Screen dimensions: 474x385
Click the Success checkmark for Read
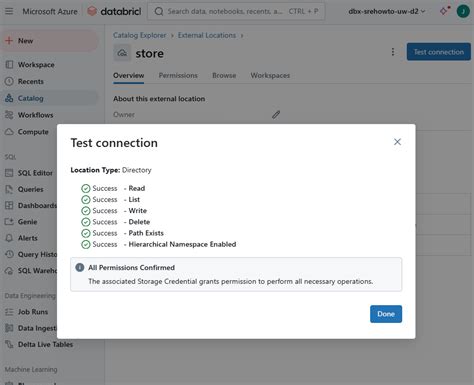(86, 188)
